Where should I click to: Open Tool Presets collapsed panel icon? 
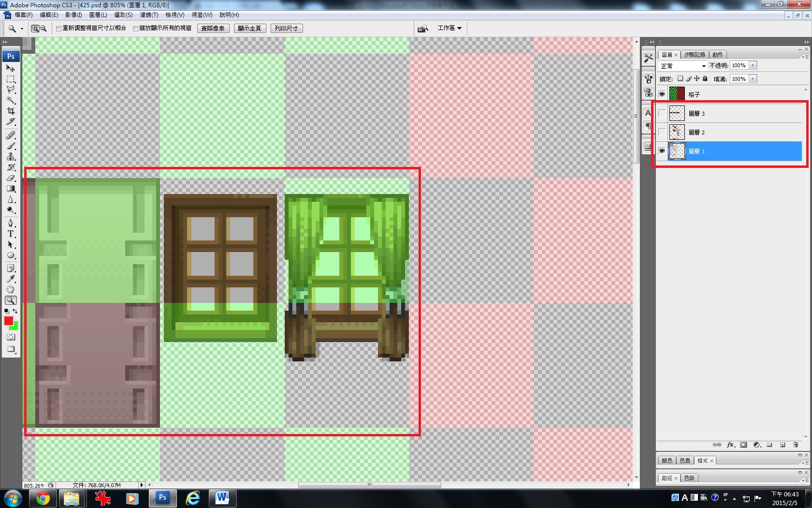[648, 58]
